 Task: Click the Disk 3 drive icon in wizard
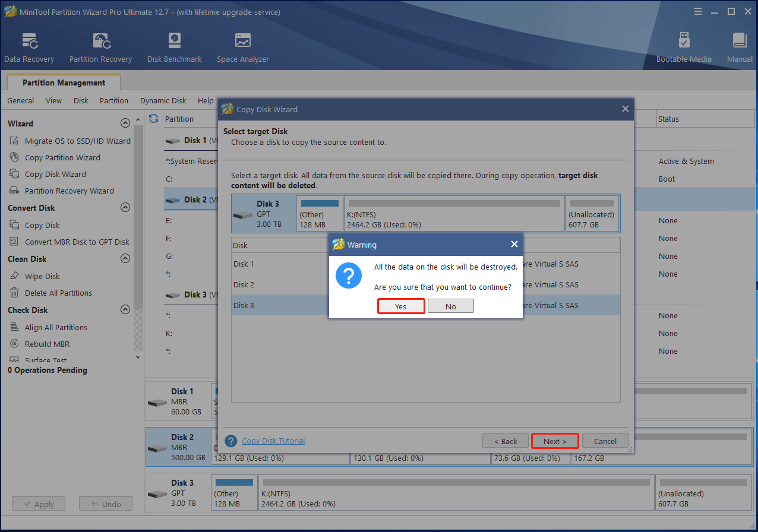tap(243, 215)
